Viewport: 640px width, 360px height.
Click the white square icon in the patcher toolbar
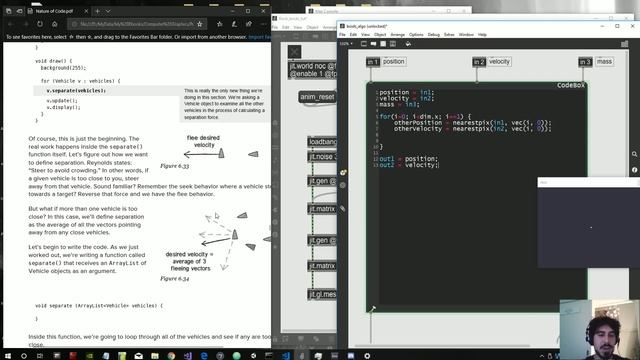pos(383,44)
